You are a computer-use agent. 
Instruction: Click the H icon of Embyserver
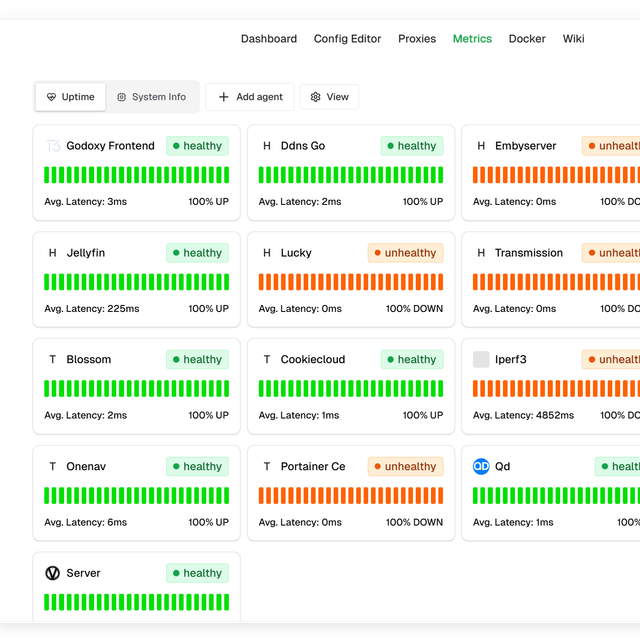click(481, 146)
